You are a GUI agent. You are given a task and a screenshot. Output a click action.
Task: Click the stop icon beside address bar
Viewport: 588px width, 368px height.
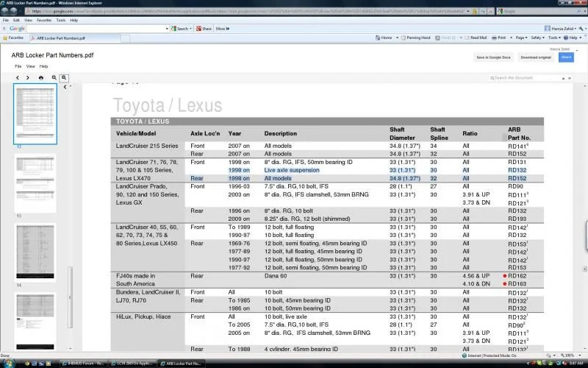click(x=490, y=11)
